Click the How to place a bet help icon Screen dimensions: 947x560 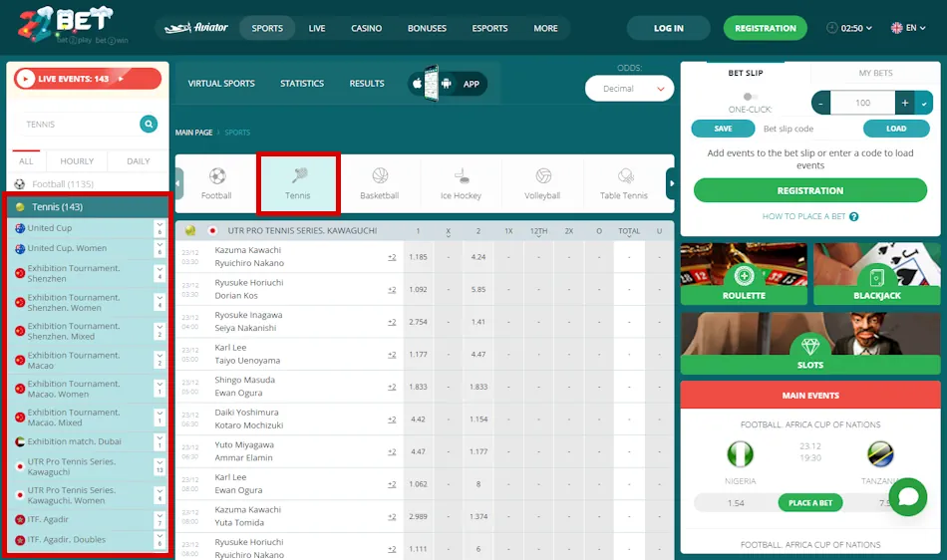tap(854, 216)
